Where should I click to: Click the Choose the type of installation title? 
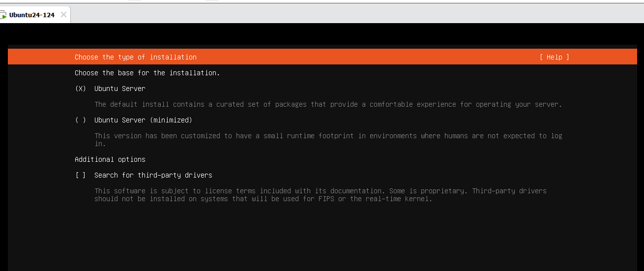(136, 57)
